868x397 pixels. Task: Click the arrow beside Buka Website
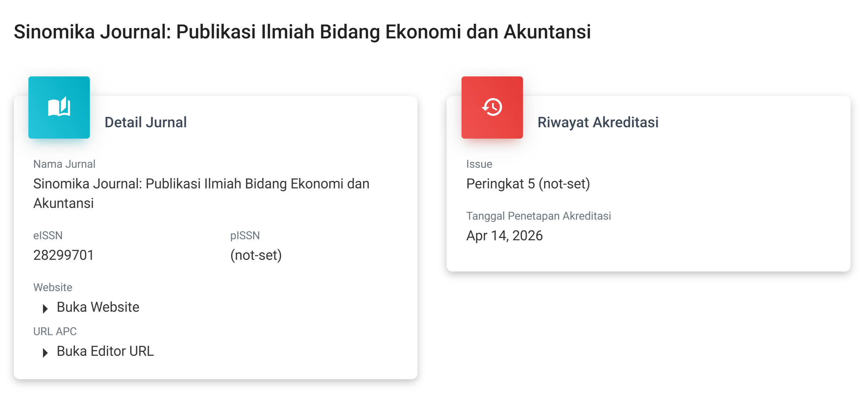coord(45,309)
